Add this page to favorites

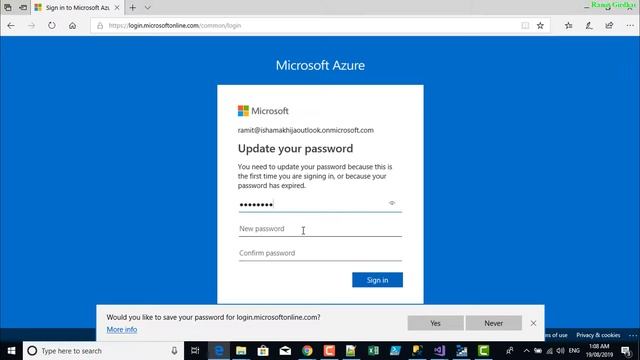click(x=540, y=25)
